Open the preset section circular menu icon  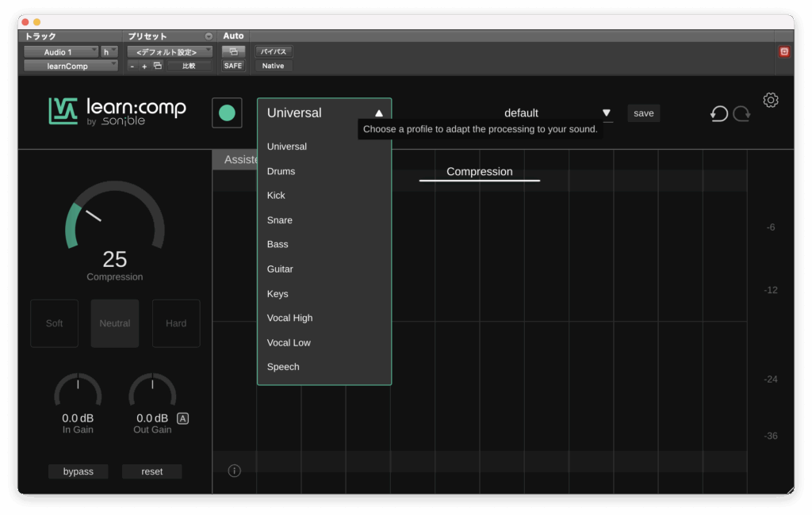[x=209, y=36]
